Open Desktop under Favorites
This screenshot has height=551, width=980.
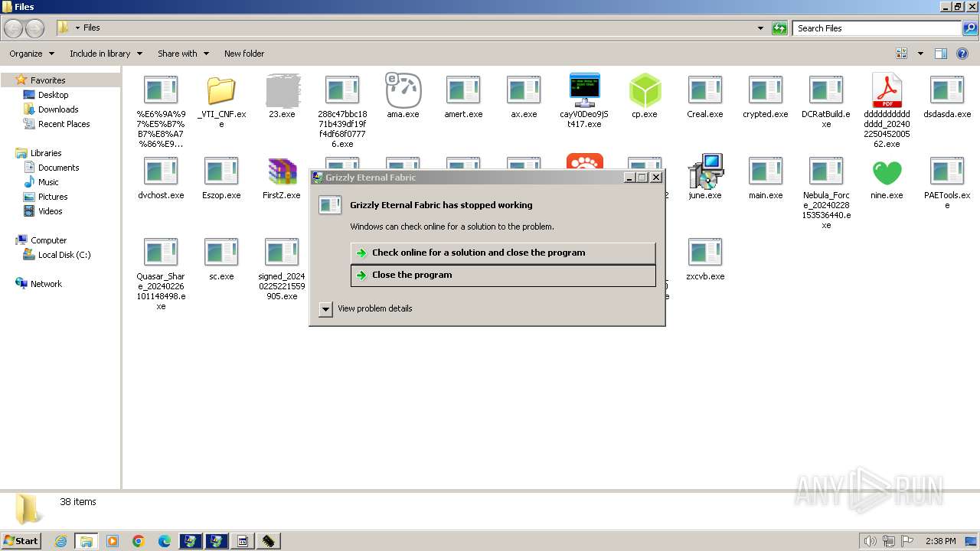click(53, 95)
